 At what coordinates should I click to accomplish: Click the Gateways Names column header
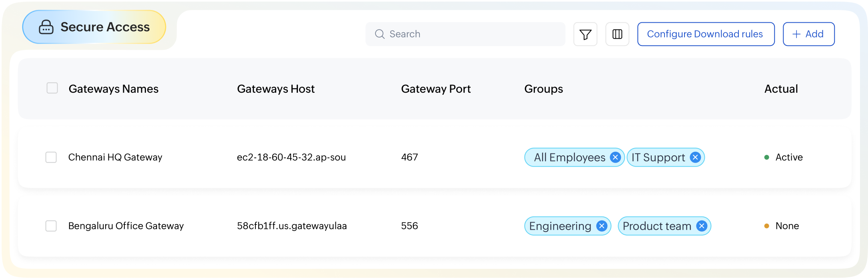[114, 89]
